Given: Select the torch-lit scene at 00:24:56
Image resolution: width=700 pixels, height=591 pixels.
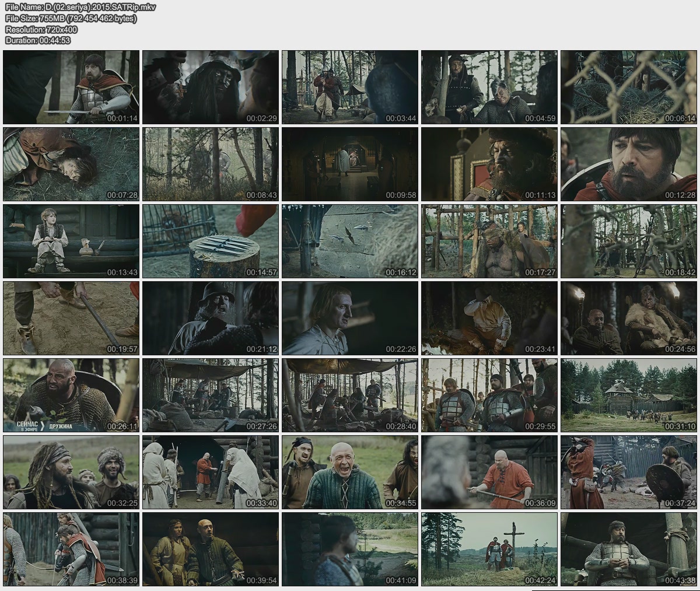Looking at the screenshot, I should tap(629, 318).
